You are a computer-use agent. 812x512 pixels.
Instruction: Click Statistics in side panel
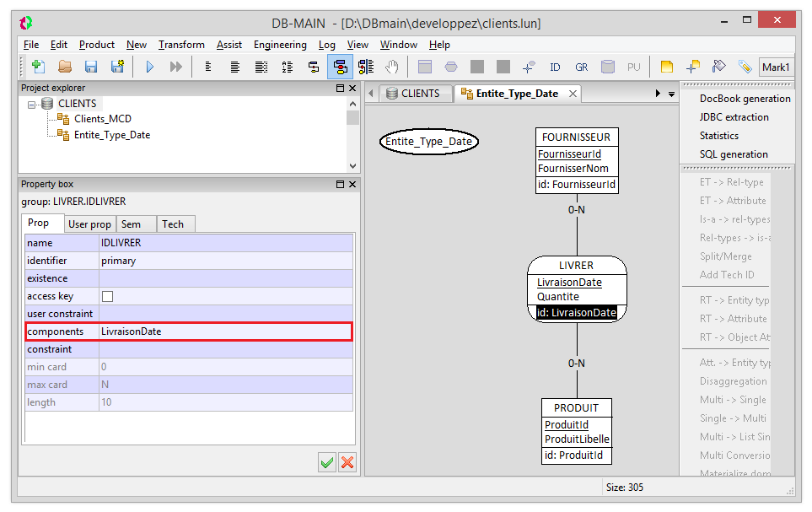(x=718, y=136)
